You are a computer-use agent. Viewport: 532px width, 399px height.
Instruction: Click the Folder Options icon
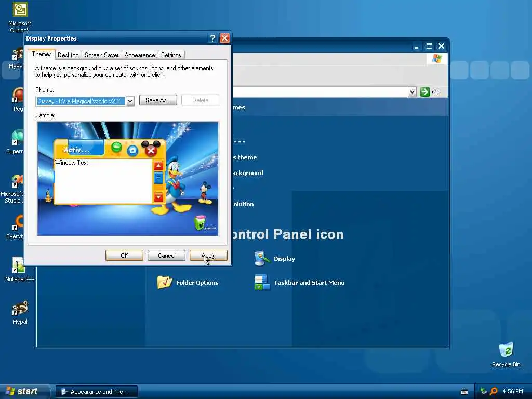(165, 282)
